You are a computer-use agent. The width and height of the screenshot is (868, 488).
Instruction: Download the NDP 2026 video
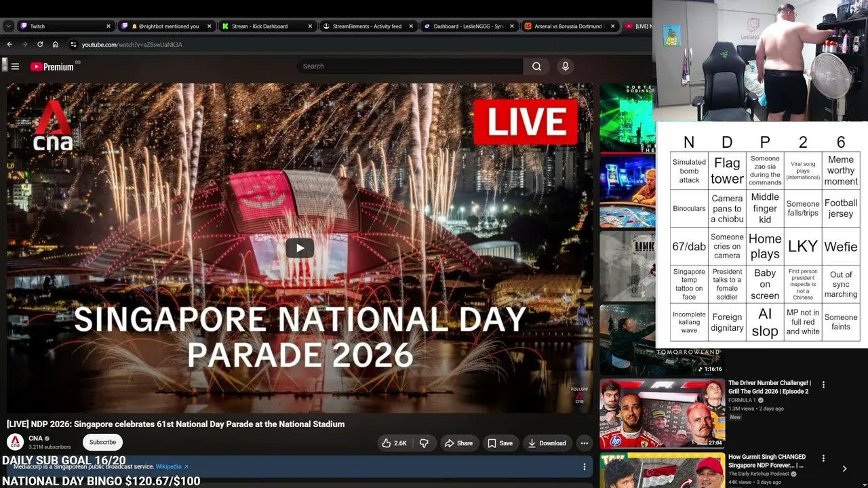pyautogui.click(x=547, y=443)
